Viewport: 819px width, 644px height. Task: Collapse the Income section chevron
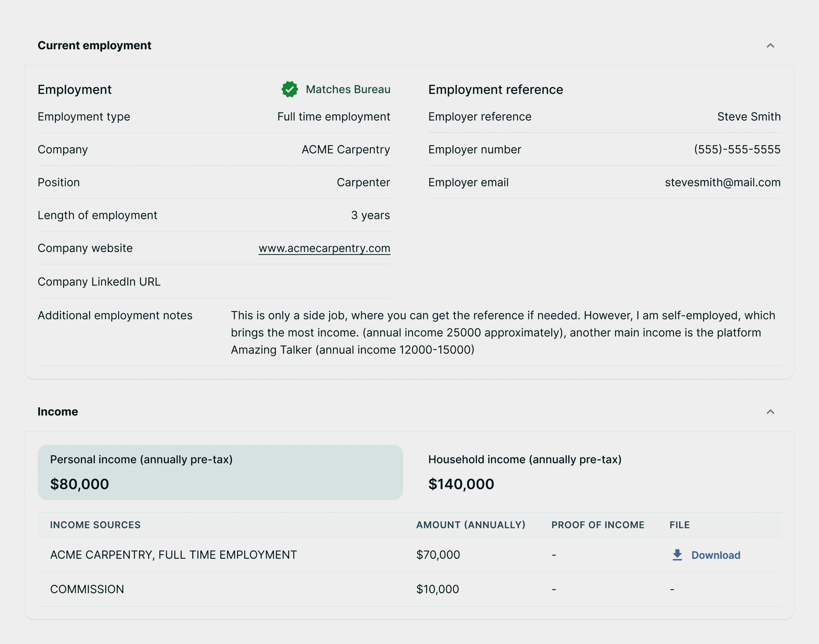[770, 412]
